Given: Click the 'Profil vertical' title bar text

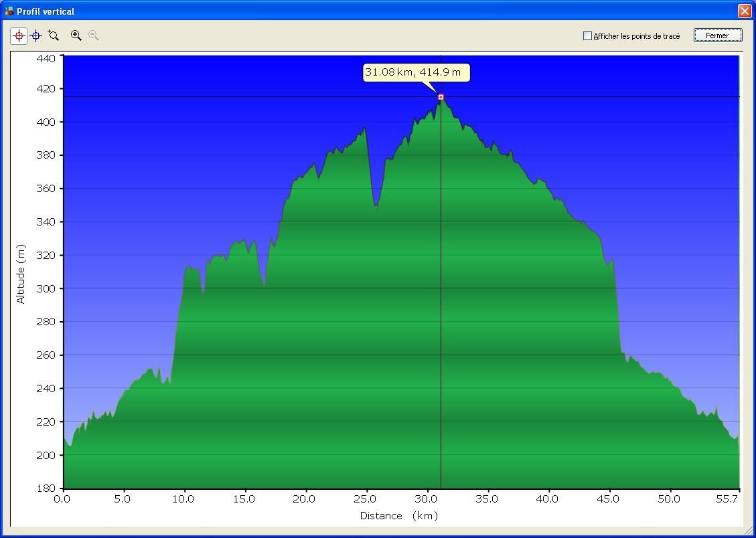Looking at the screenshot, I should click(46, 11).
